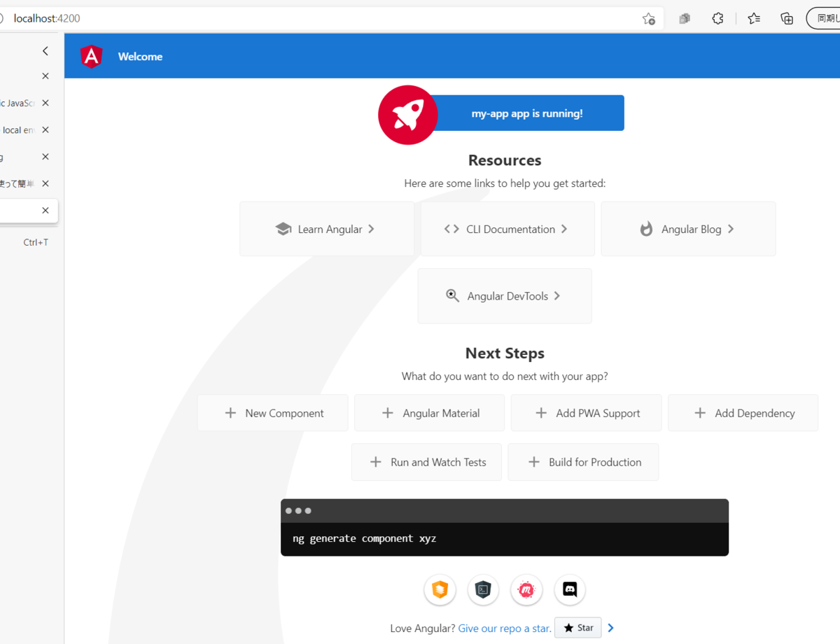Collapse the vertical tabs pane arrow
This screenshot has height=644, width=840.
point(45,51)
